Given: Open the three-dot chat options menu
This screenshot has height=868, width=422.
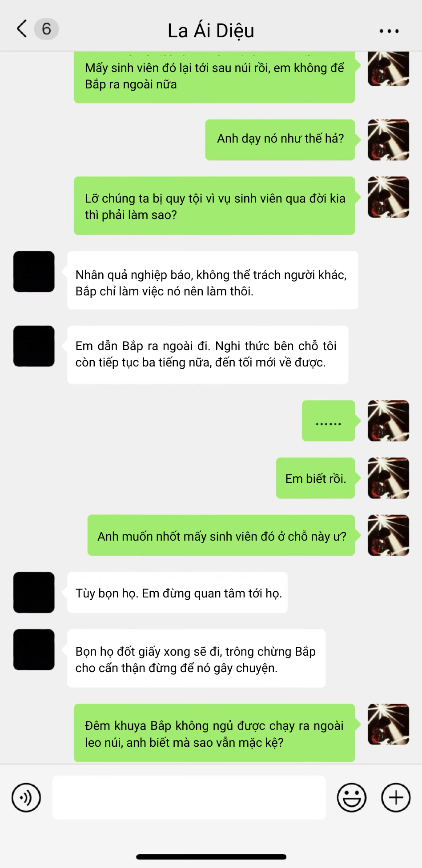Looking at the screenshot, I should point(389,31).
